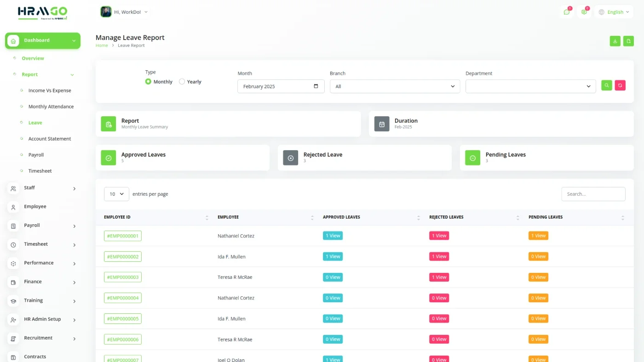This screenshot has height=362, width=644.
Task: Change the entries per page dropdown
Action: [x=116, y=194]
